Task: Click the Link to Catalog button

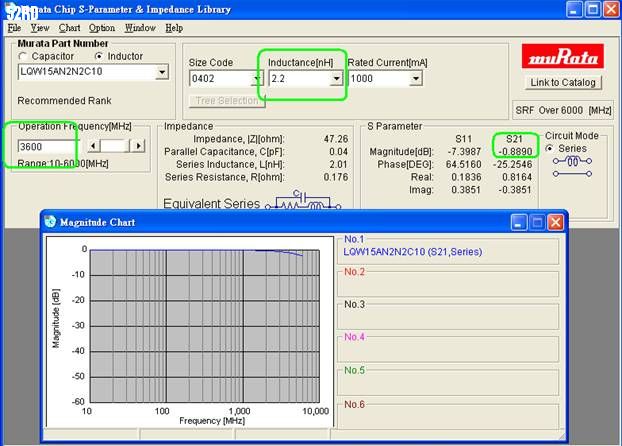Action: [563, 83]
